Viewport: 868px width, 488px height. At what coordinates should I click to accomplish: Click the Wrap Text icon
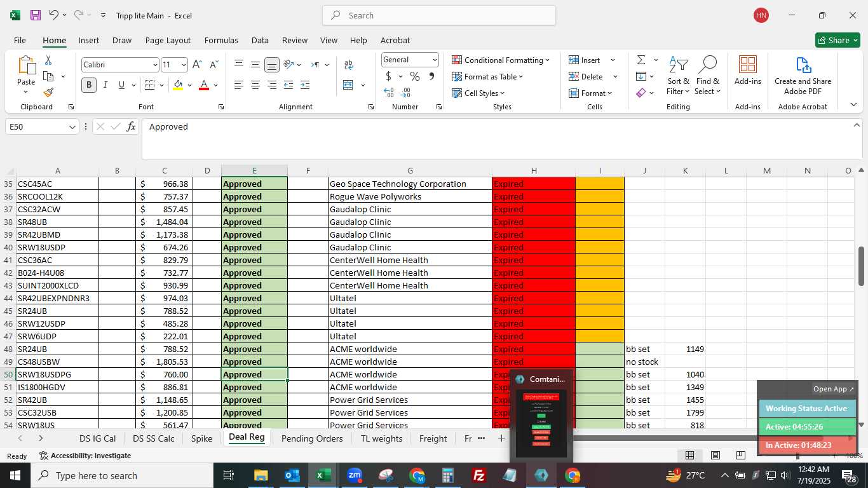coord(349,65)
